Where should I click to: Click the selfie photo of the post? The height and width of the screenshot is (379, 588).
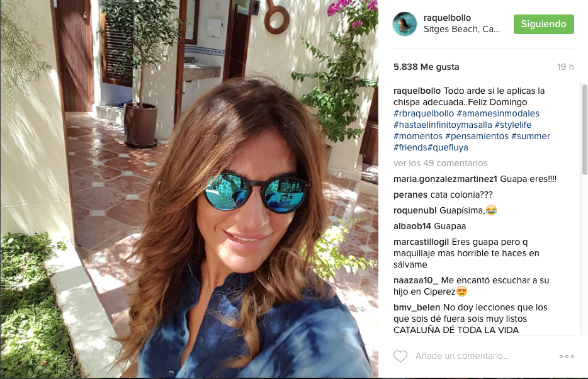click(189, 189)
